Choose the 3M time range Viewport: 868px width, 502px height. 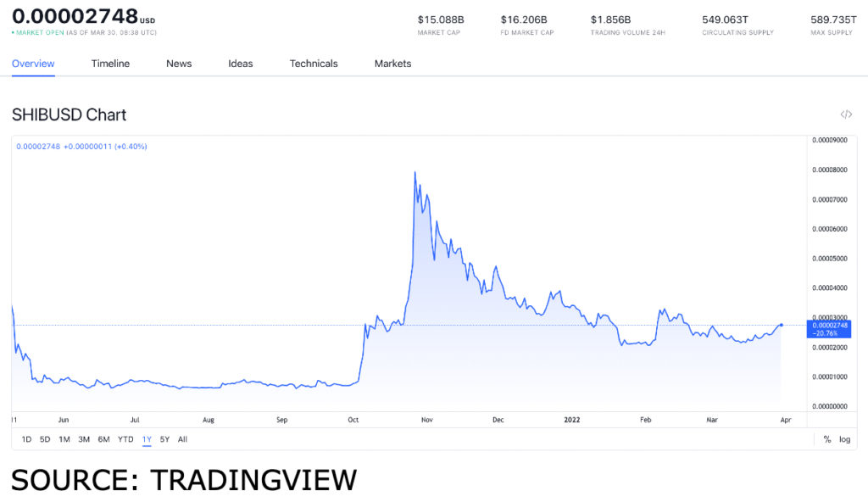84,439
